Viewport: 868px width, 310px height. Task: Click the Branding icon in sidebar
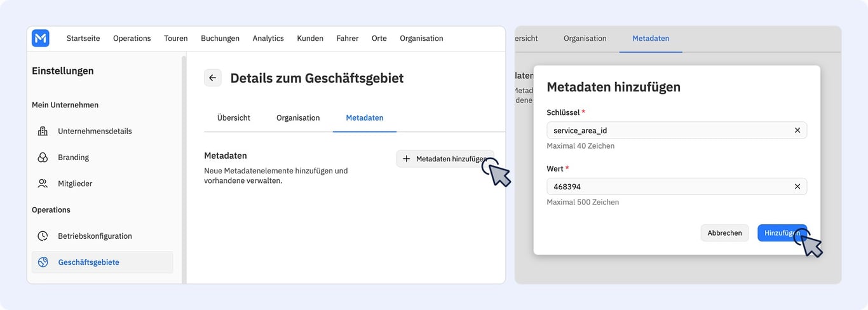point(43,158)
